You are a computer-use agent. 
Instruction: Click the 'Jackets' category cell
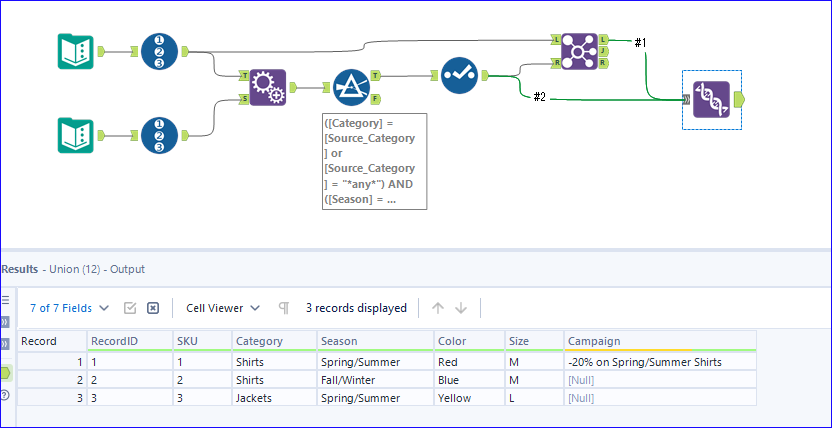pyautogui.click(x=274, y=398)
